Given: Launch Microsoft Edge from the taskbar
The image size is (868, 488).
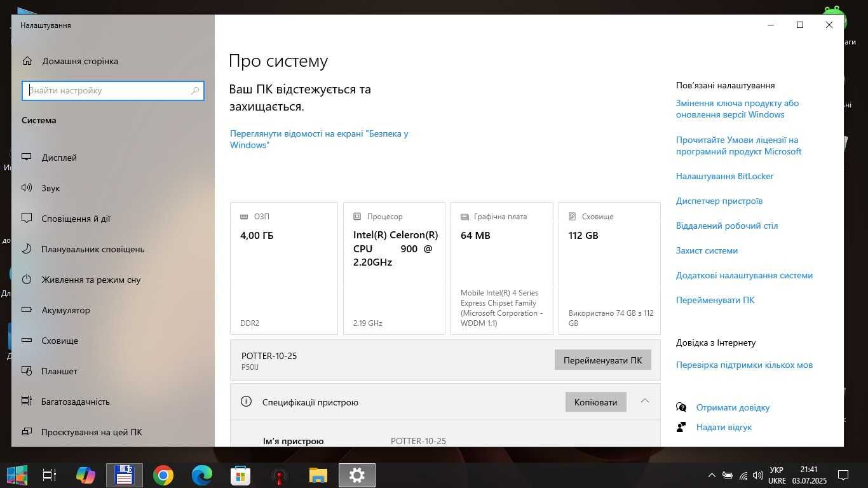Looking at the screenshot, I should (x=202, y=475).
